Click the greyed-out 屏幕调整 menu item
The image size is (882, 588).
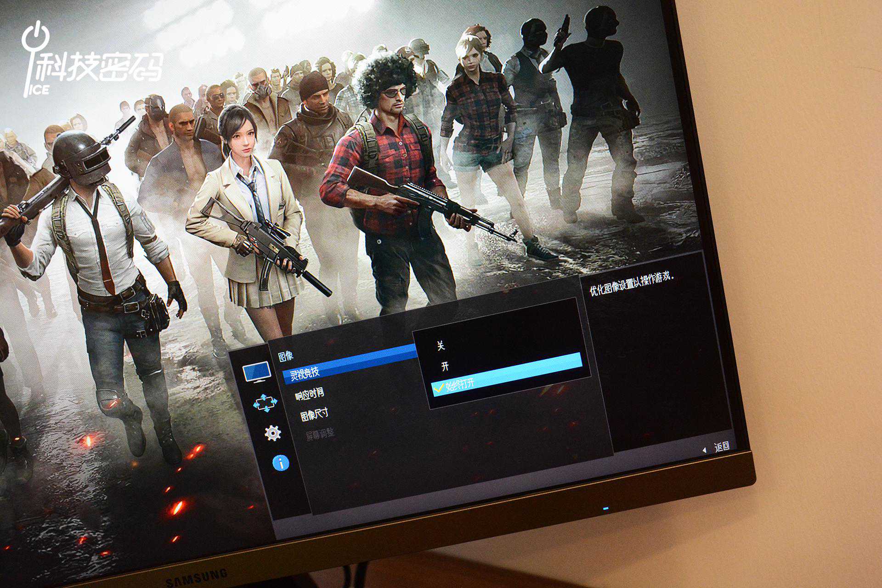pos(320,434)
